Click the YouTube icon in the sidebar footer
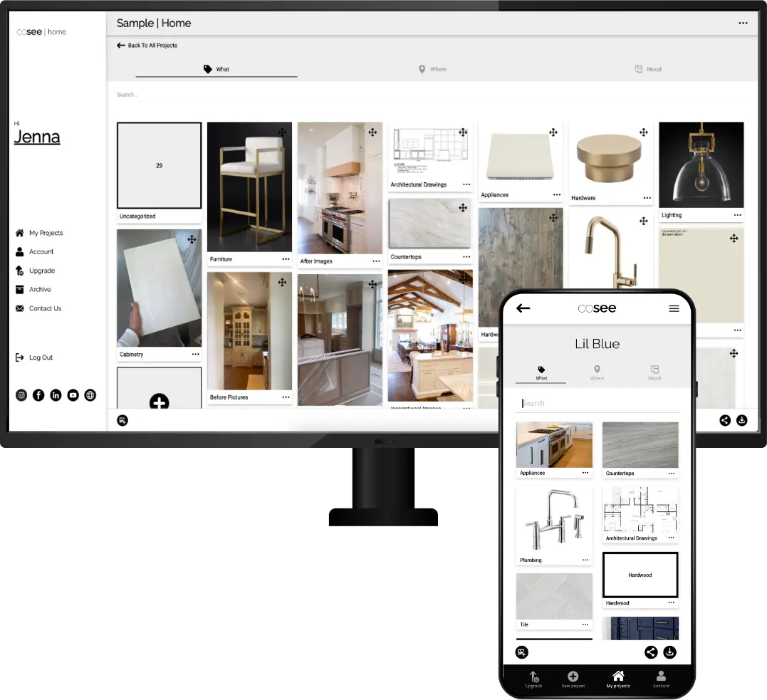The width and height of the screenshot is (767, 700). pos(73,395)
